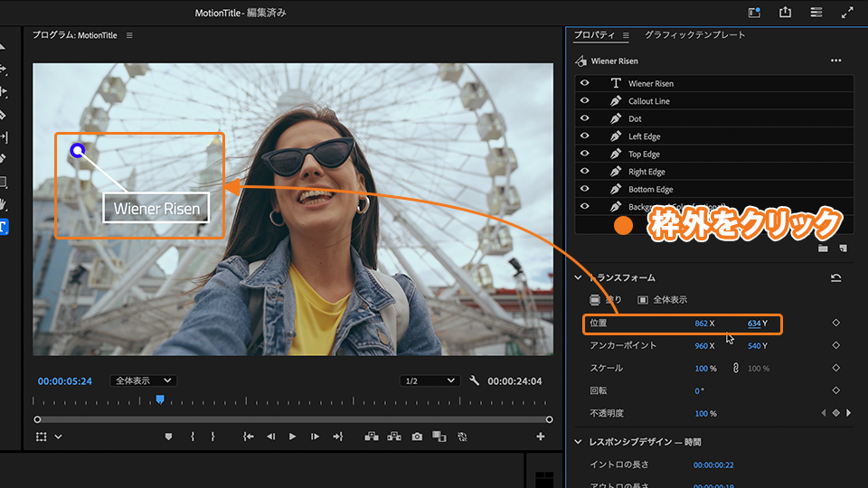Toggle the Position keyframe diamond
Viewport: 868px width, 488px height.
tap(835, 323)
